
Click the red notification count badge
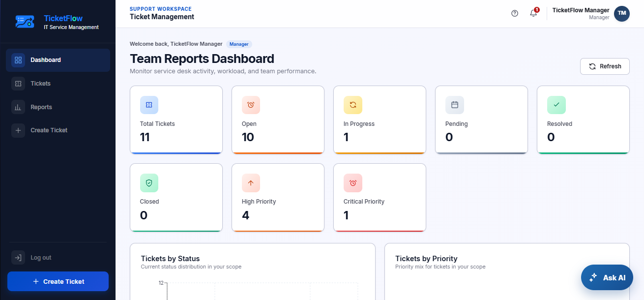tap(537, 10)
